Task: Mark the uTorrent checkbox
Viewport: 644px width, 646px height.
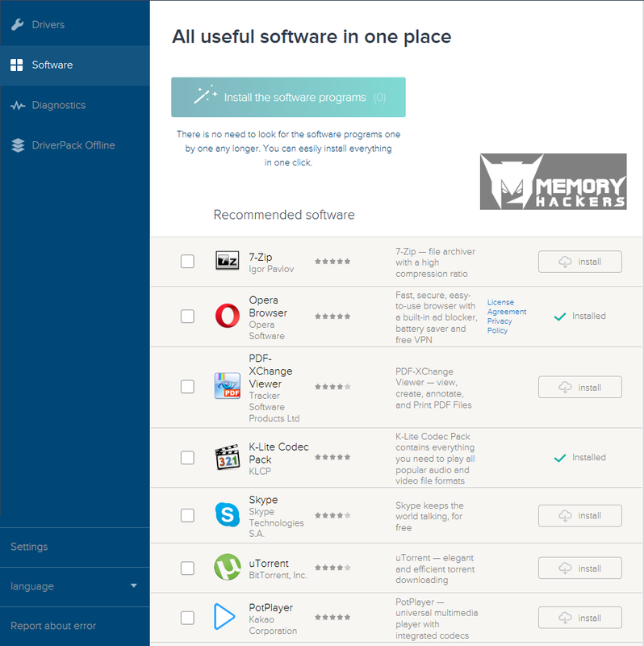Action: pos(187,568)
